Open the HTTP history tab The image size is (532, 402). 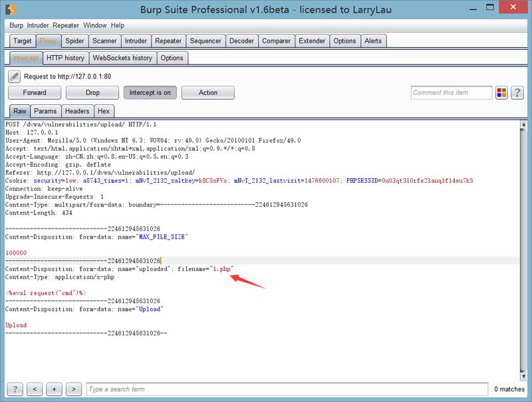tap(65, 58)
